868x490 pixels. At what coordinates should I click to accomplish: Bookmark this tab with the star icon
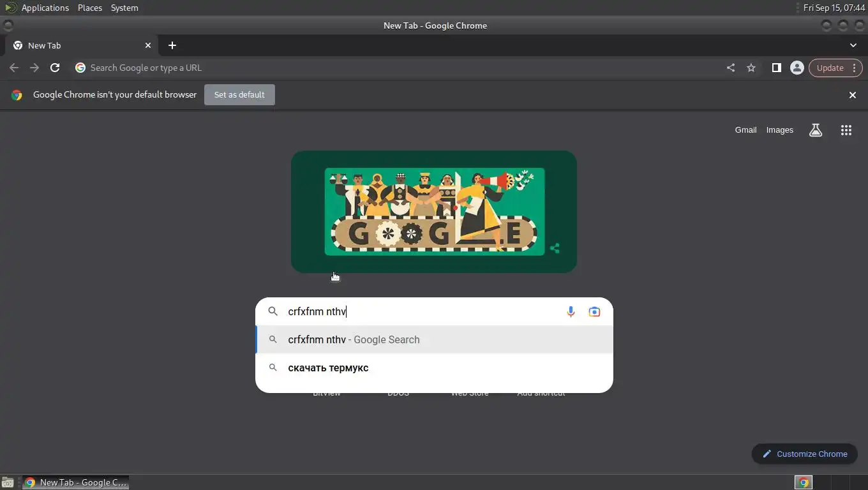(751, 68)
